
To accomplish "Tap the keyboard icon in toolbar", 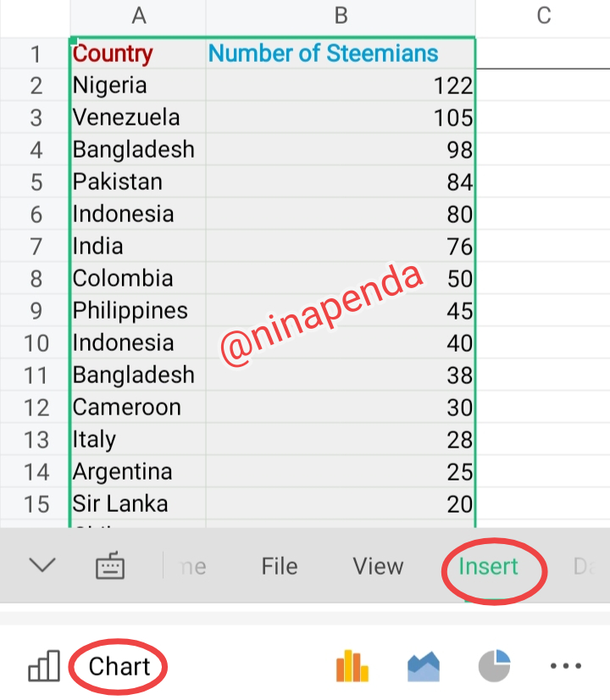I will point(109,566).
